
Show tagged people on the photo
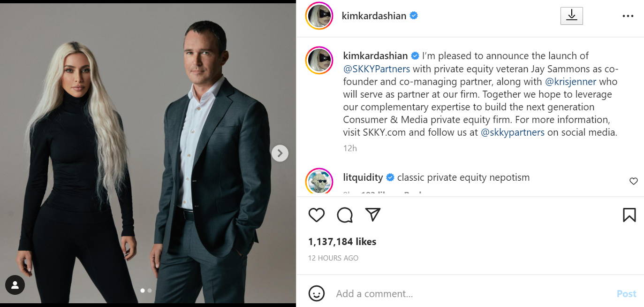15,284
